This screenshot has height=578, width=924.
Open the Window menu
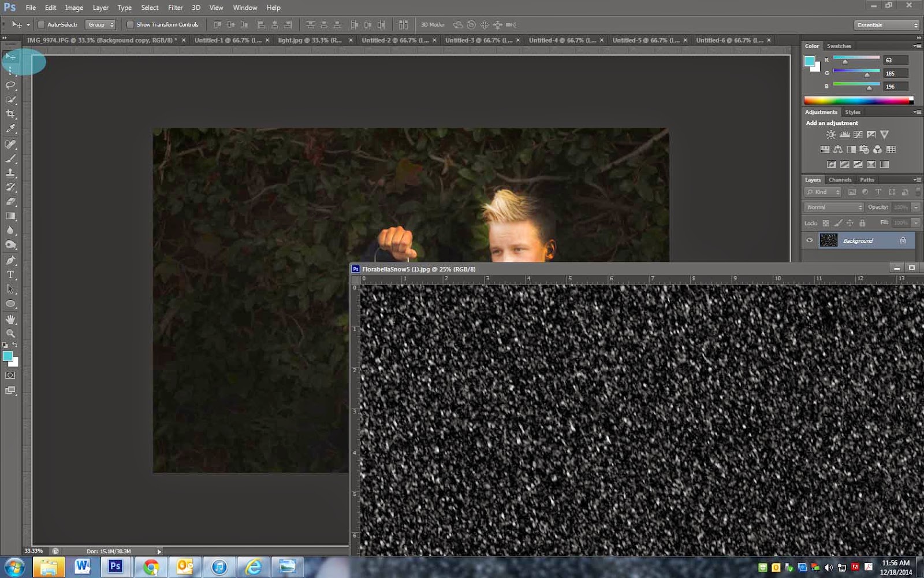[x=245, y=8]
